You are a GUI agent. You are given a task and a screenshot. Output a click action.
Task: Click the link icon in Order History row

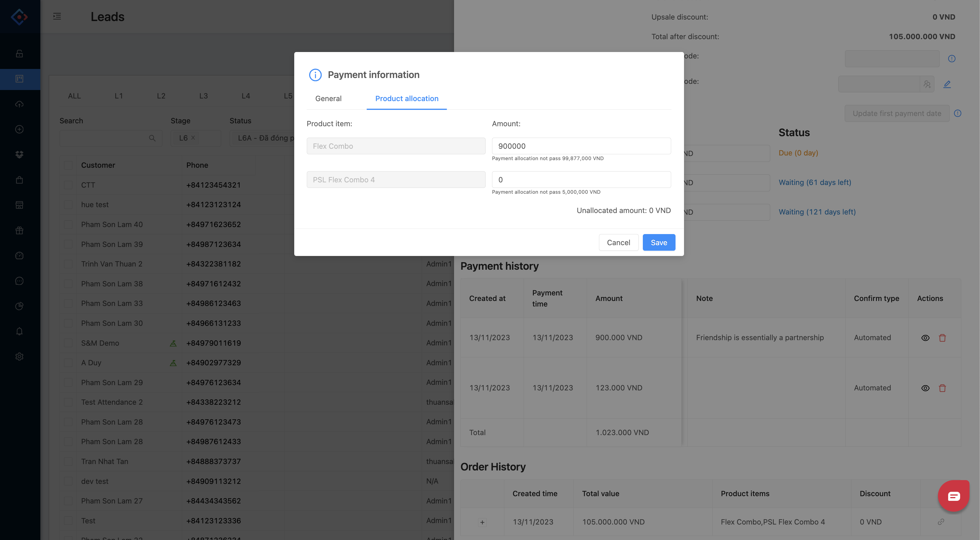941,522
